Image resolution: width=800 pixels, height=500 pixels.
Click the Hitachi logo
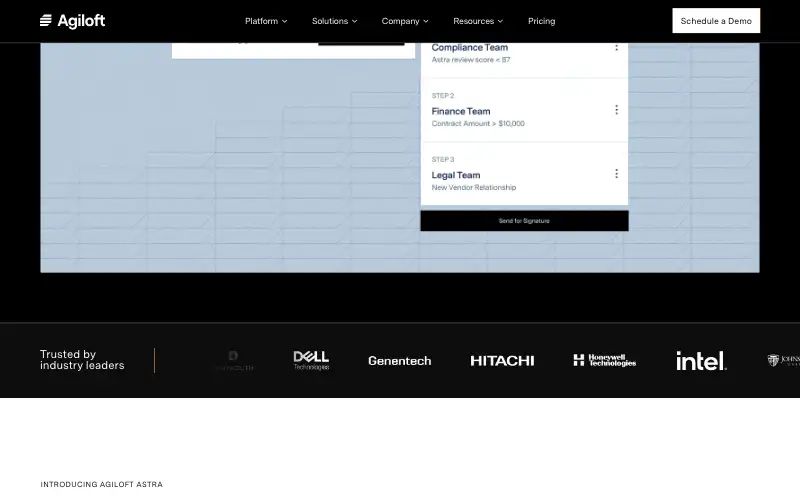502,361
